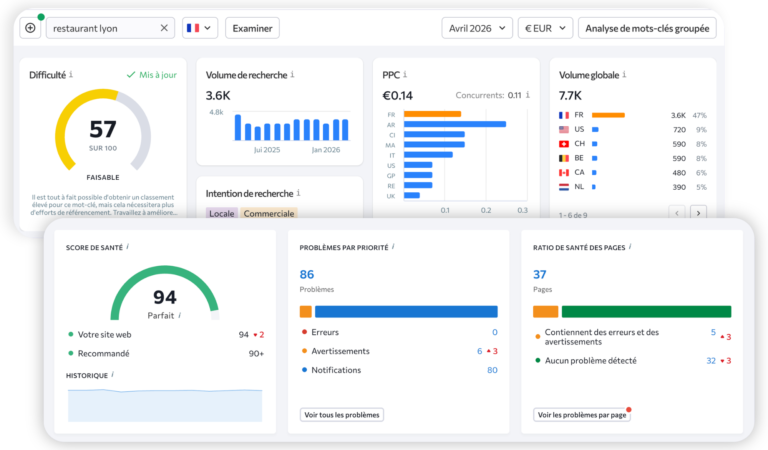
Task: Click the blue notifications bar segment
Action: coord(406,311)
